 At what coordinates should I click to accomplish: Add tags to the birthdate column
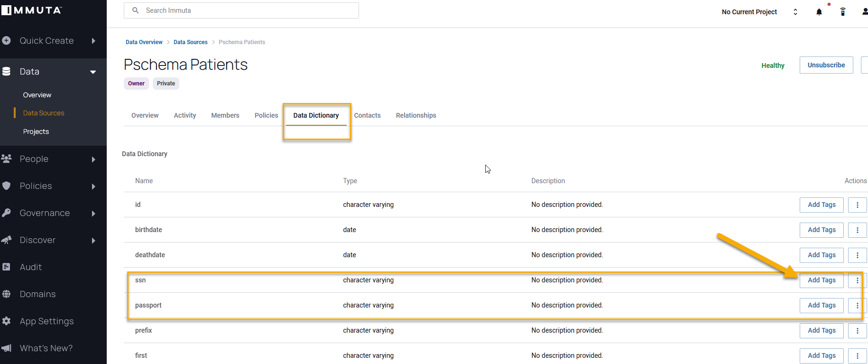(x=822, y=230)
